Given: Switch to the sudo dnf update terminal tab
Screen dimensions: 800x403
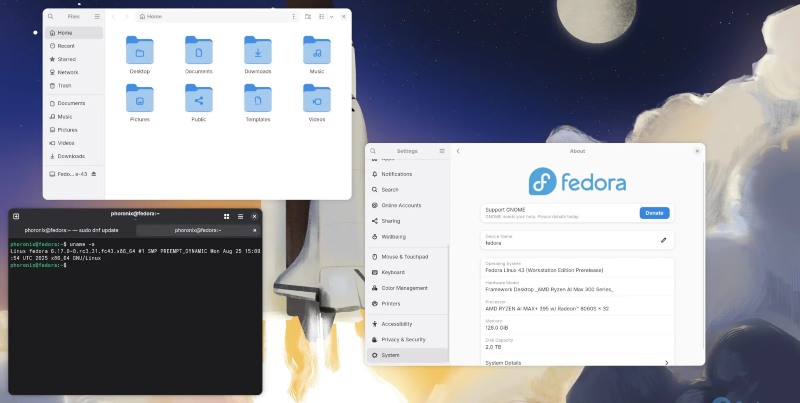Looking at the screenshot, I should click(x=72, y=230).
